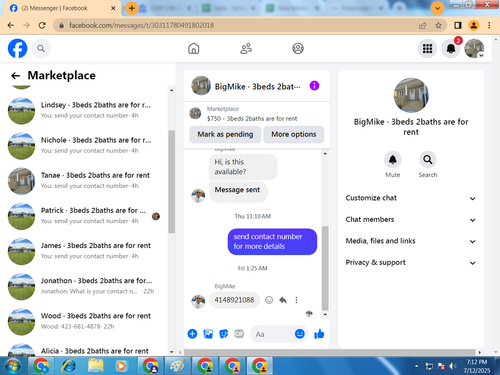Open the Groups icon in top navigation
This screenshot has height=375, width=500.
pyautogui.click(x=298, y=49)
